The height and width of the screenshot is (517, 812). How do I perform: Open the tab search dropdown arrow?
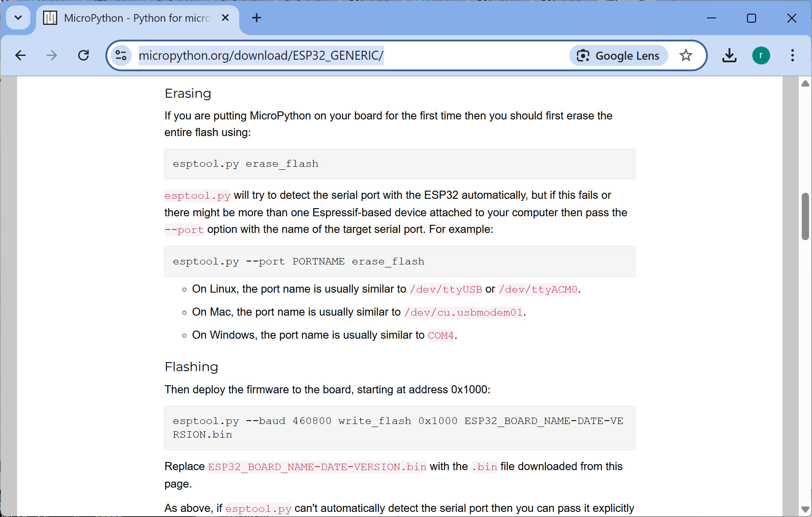(18, 18)
